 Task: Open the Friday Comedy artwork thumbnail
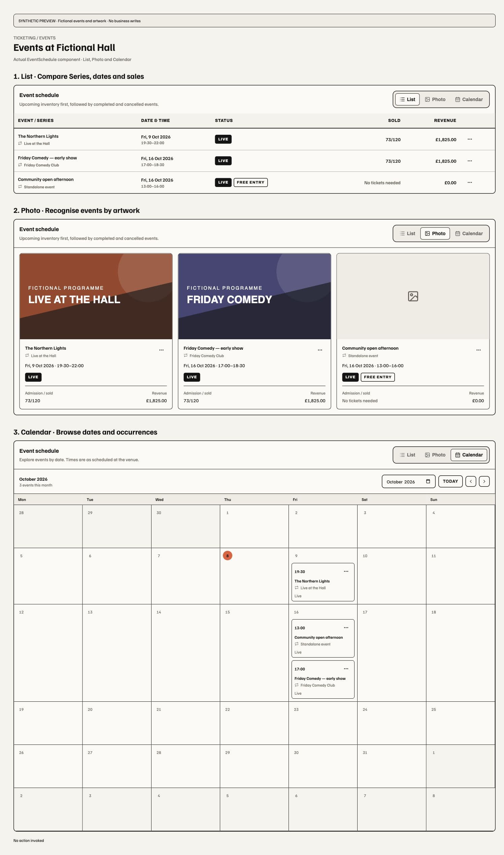pos(255,296)
